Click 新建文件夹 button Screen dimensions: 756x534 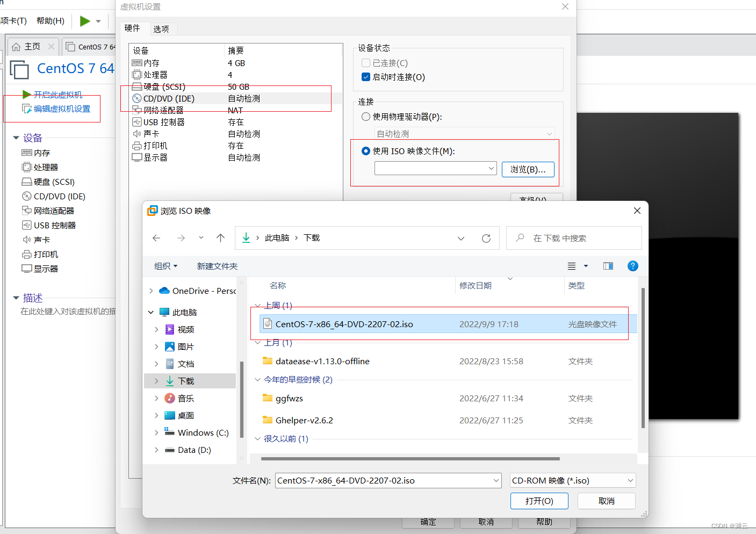tap(217, 266)
